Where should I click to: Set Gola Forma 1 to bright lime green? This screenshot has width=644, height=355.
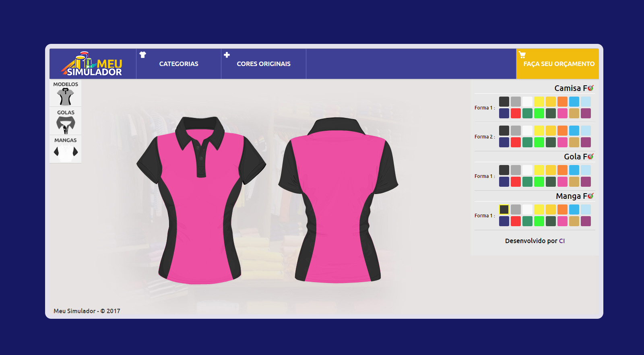[539, 182]
